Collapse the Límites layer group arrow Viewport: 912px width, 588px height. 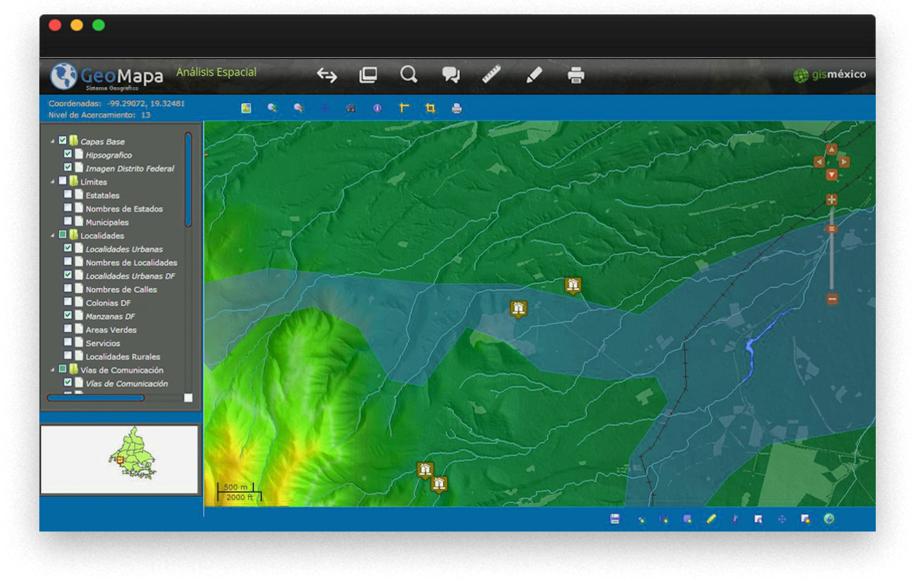[52, 182]
